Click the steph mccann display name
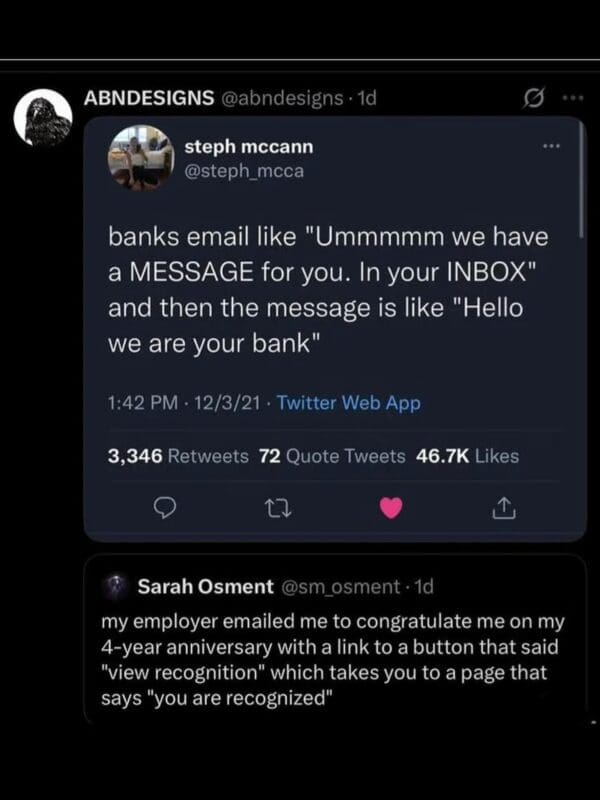Screen dimensions: 600x800 pos(249,146)
